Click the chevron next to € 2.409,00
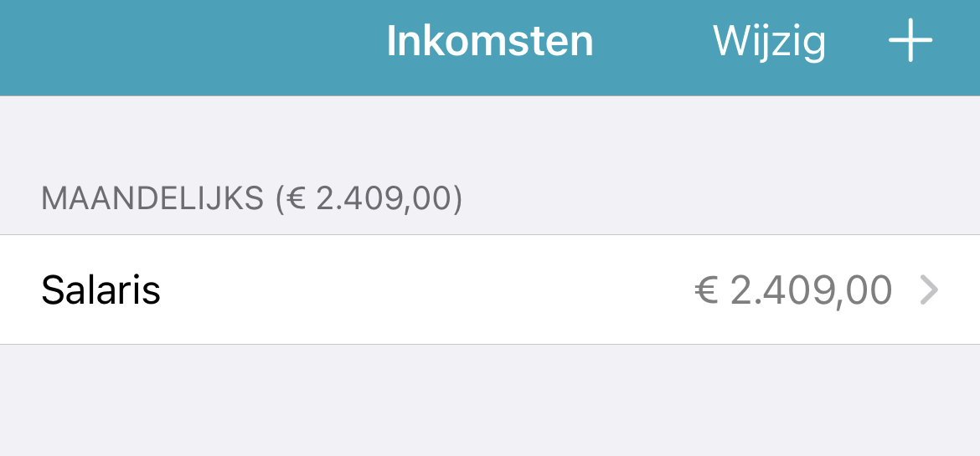 click(930, 290)
